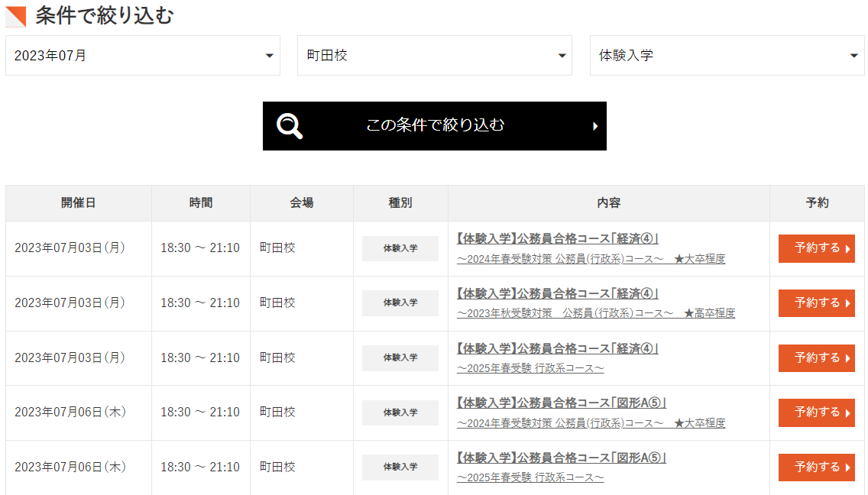Reserve the 図形A⑤ 2025年春受験 行政系コース session
Screen dimensions: 868x495
[x=817, y=467]
